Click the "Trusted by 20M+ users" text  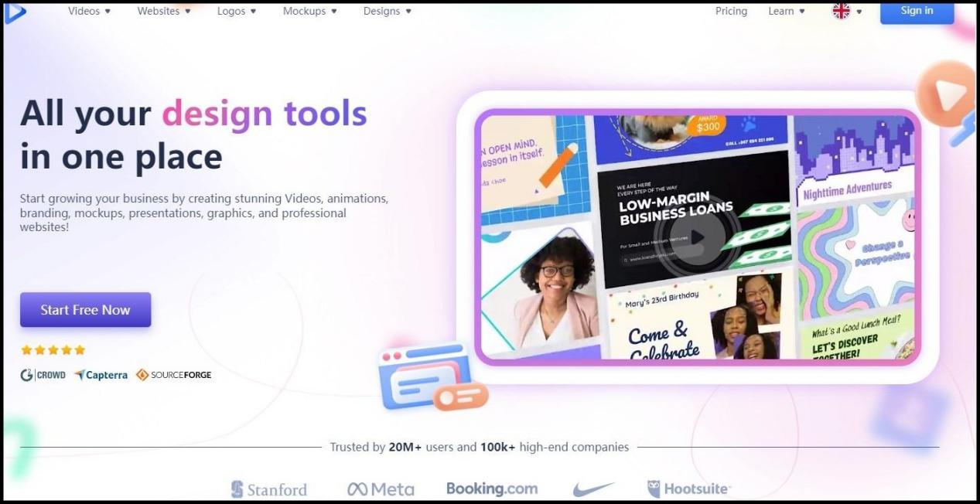click(x=403, y=447)
